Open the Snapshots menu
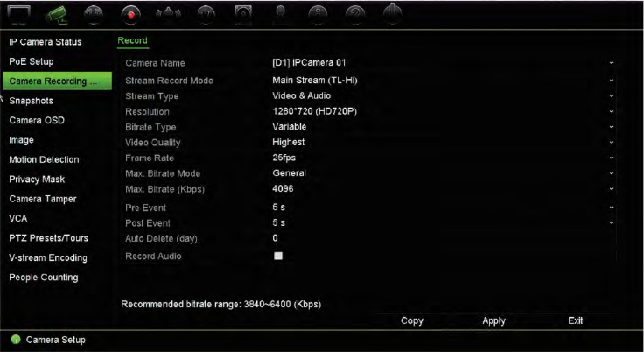The width and height of the screenshot is (644, 352). point(31,101)
